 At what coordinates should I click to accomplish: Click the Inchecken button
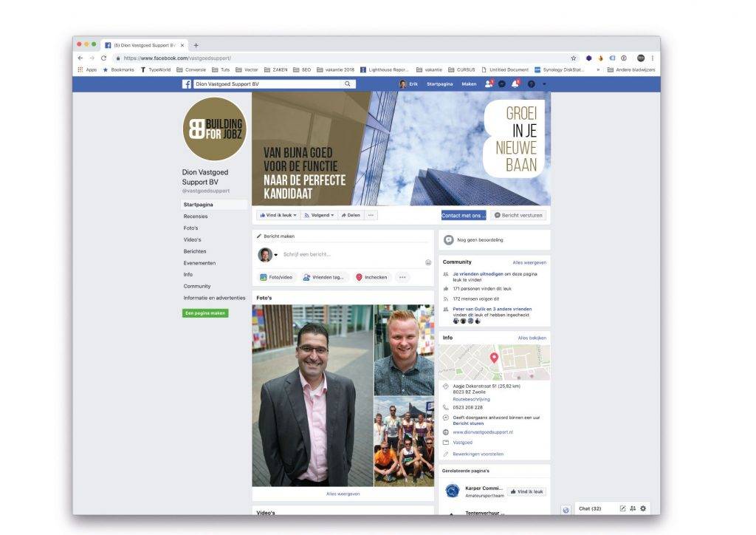click(371, 277)
